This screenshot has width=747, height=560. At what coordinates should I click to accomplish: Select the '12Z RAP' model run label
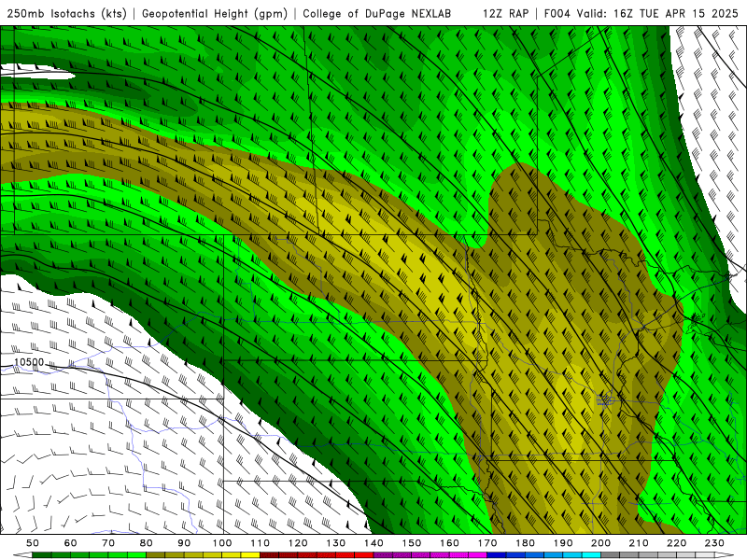click(x=505, y=13)
